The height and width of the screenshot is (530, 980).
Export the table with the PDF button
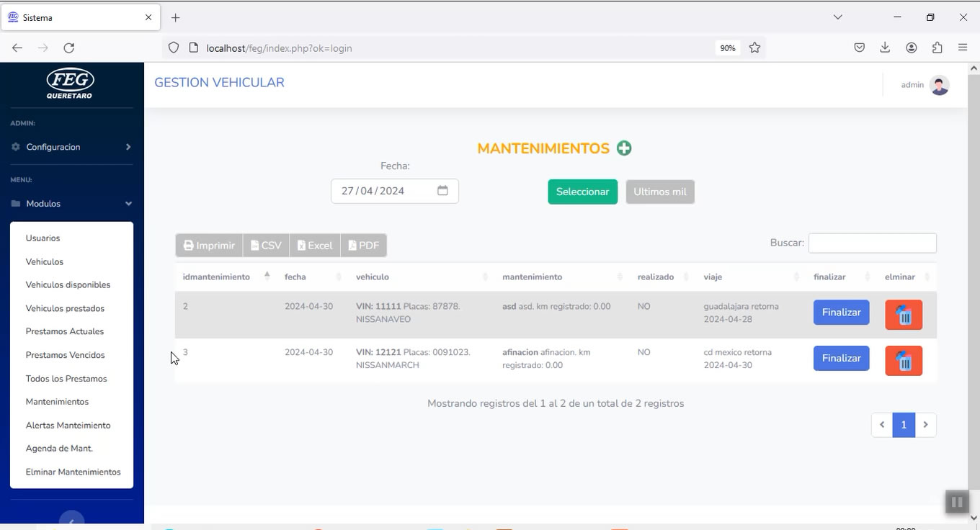363,246
